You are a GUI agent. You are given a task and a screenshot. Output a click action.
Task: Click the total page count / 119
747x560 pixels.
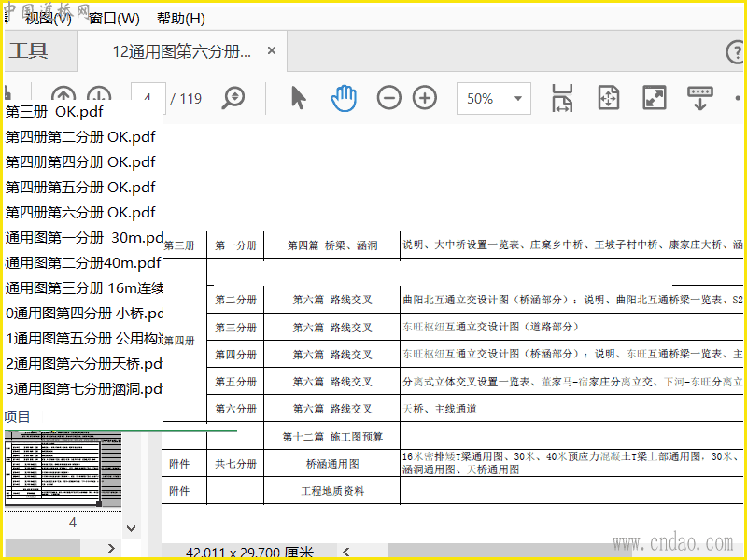[186, 99]
